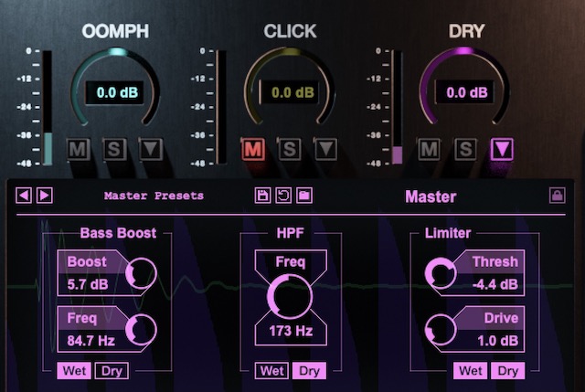Click the Bass Boost Freq knob
The height and width of the screenshot is (392, 585).
click(141, 330)
